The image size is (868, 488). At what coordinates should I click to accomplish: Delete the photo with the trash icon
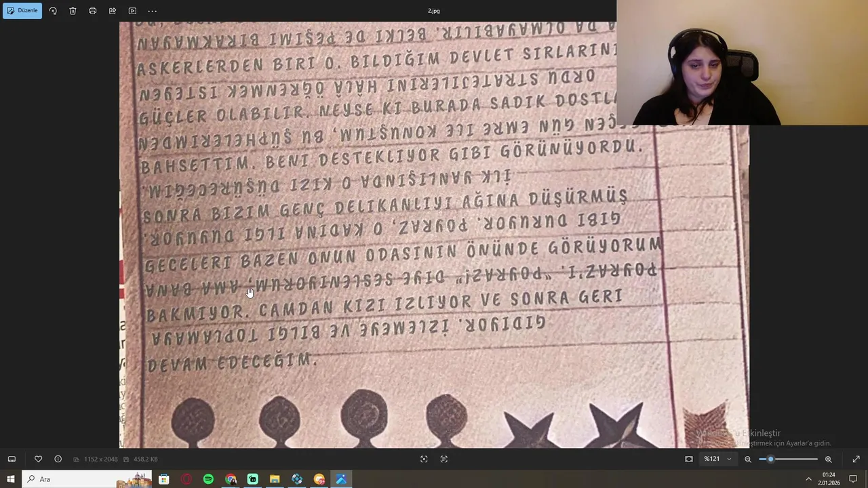(x=73, y=11)
